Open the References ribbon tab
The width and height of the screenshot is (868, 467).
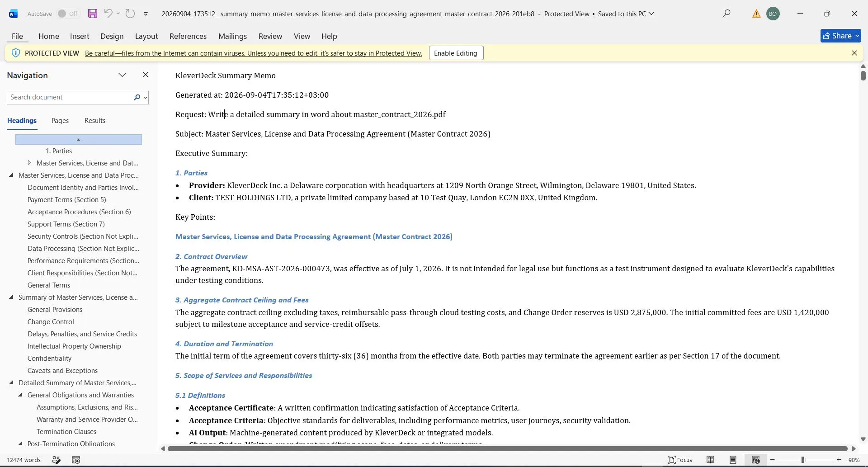pos(188,36)
